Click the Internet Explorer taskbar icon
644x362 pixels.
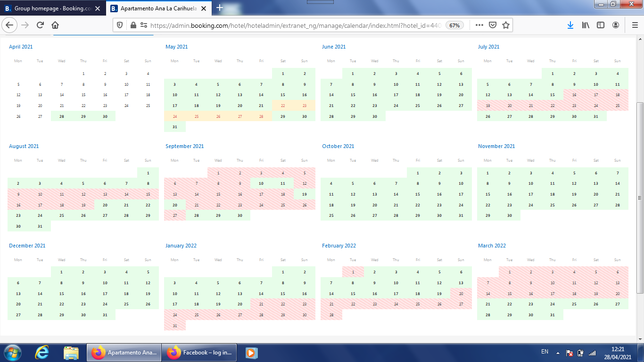click(x=42, y=352)
